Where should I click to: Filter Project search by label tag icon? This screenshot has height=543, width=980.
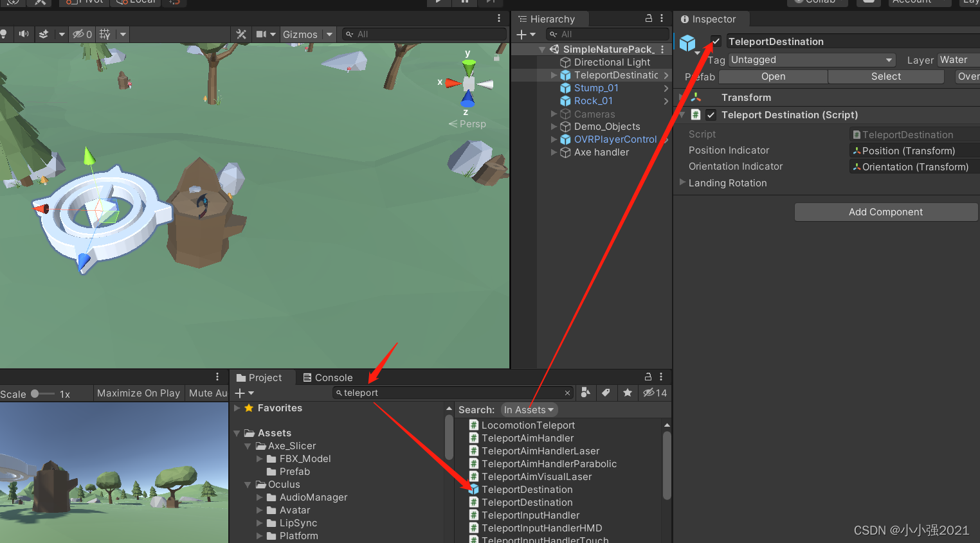pos(606,392)
